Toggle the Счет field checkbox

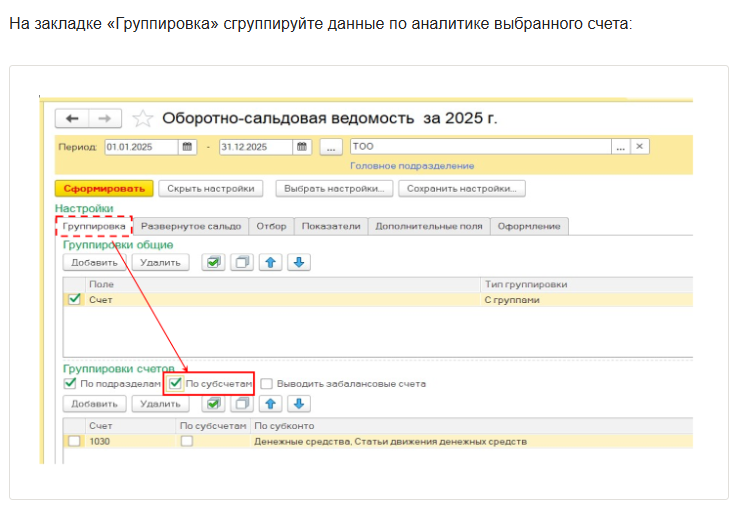tap(74, 299)
